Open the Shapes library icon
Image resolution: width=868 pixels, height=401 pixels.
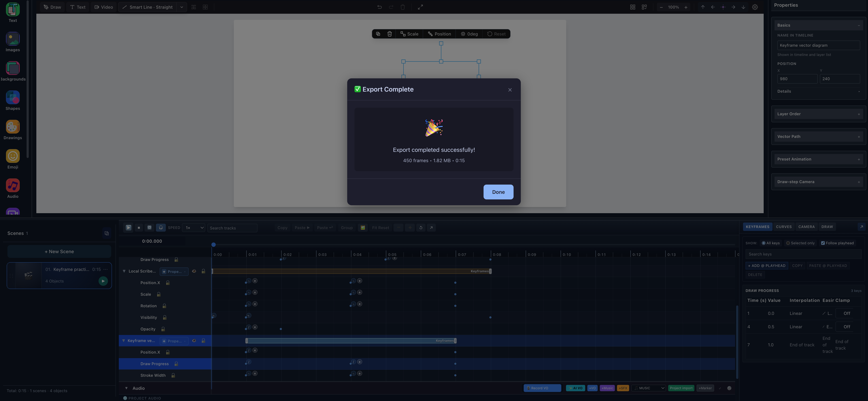point(13,98)
